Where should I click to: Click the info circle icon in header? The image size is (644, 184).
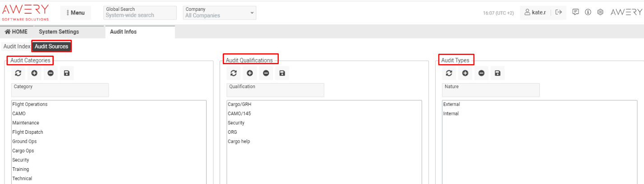coord(588,13)
